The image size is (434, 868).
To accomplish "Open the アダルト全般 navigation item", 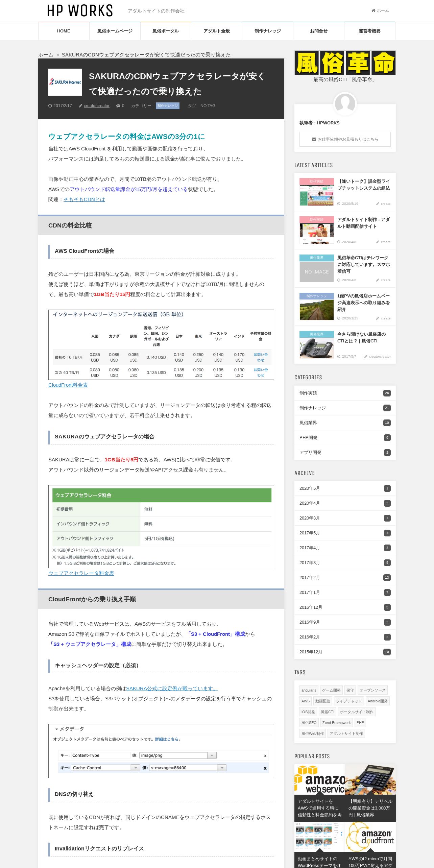I will point(217,31).
